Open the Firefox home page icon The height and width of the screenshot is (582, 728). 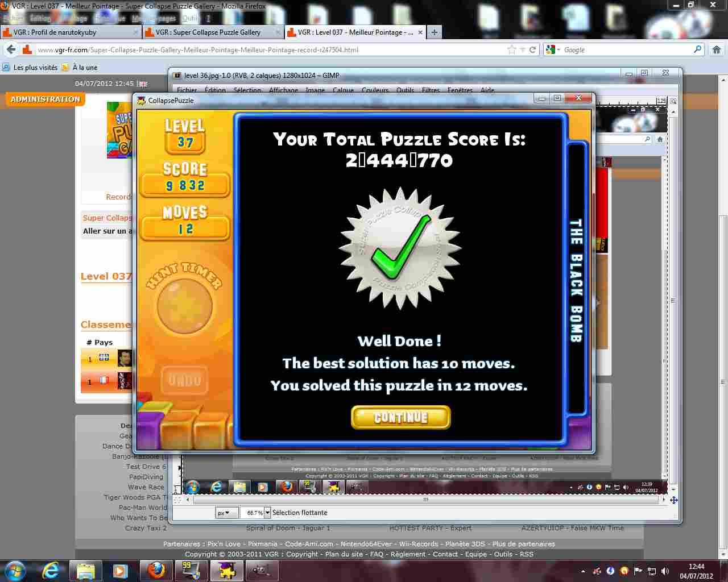[716, 50]
